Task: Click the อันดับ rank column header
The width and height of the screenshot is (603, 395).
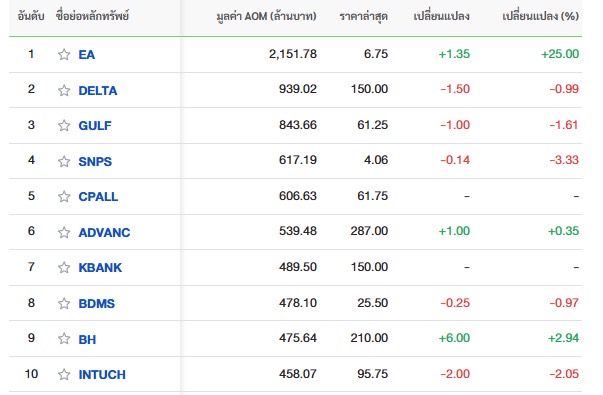Action: [x=31, y=16]
